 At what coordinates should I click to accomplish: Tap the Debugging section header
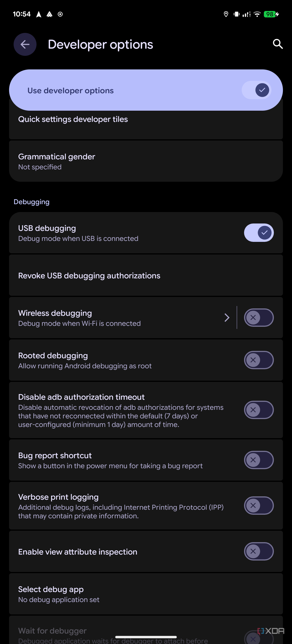pos(31,202)
